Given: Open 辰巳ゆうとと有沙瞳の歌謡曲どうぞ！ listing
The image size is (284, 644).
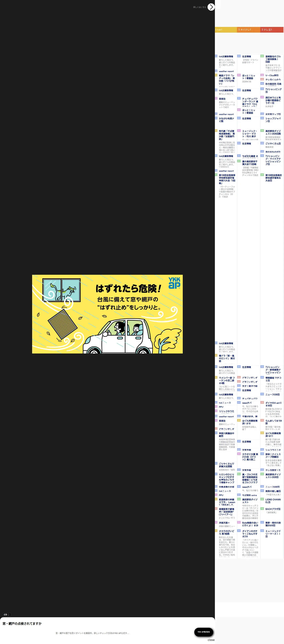Looking at the screenshot, I should coord(273,100).
